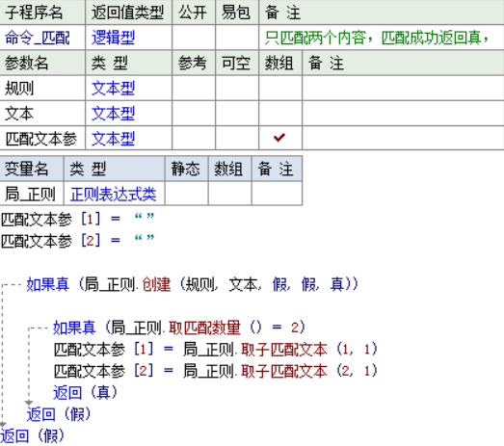Click the 逻辑型 return type cell
This screenshot has width=504, height=446.
pos(113,38)
